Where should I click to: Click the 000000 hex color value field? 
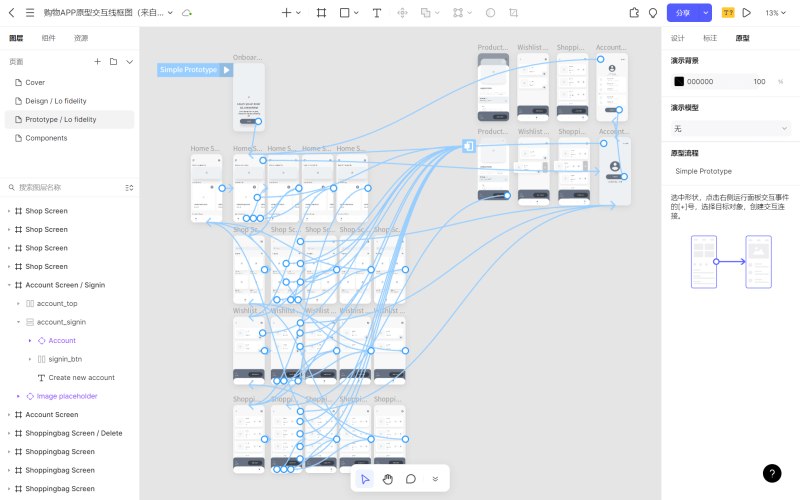pyautogui.click(x=700, y=81)
